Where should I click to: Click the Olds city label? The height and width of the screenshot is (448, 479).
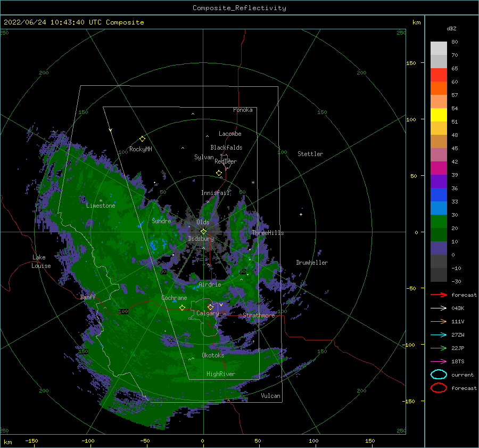tap(203, 222)
